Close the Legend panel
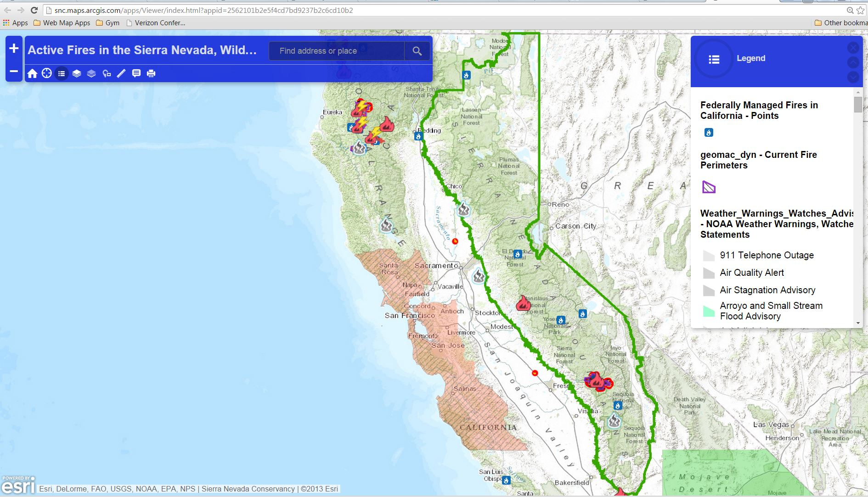868x497 pixels. click(853, 48)
